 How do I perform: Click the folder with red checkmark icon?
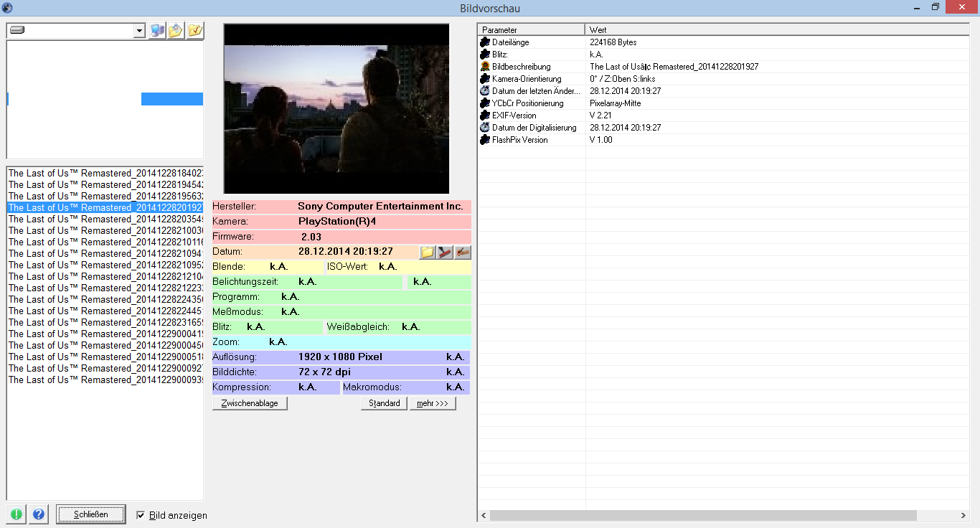point(194,31)
